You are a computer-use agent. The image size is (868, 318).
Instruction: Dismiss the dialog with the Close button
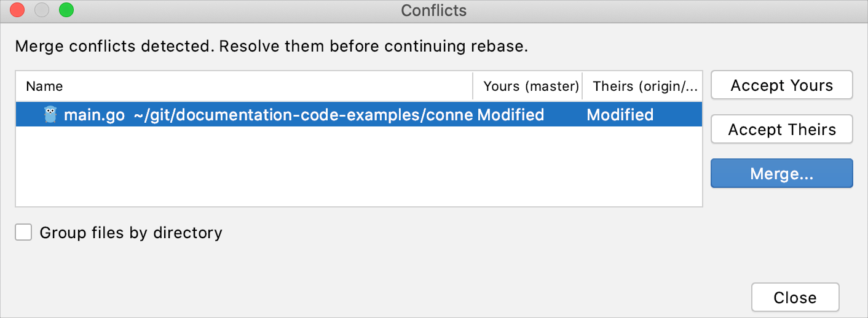pos(794,298)
